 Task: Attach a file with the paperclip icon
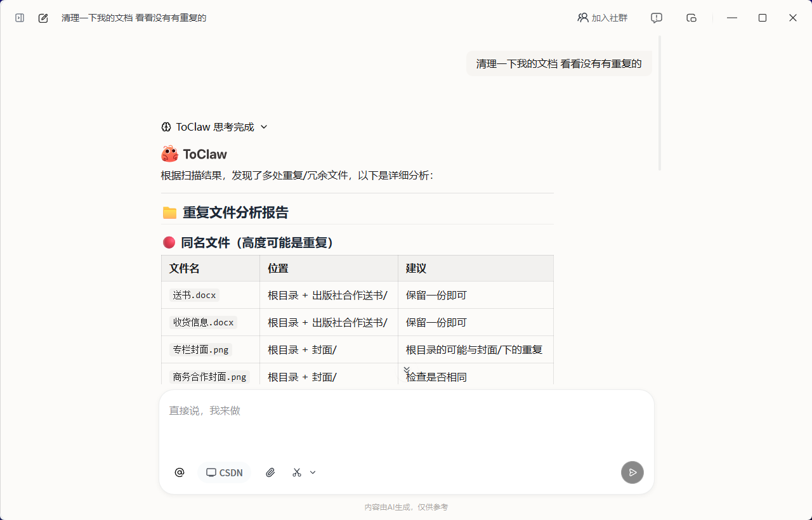(270, 472)
